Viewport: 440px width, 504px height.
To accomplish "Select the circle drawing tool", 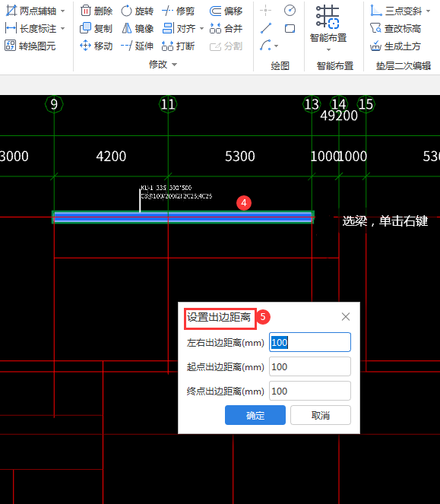I will (290, 11).
